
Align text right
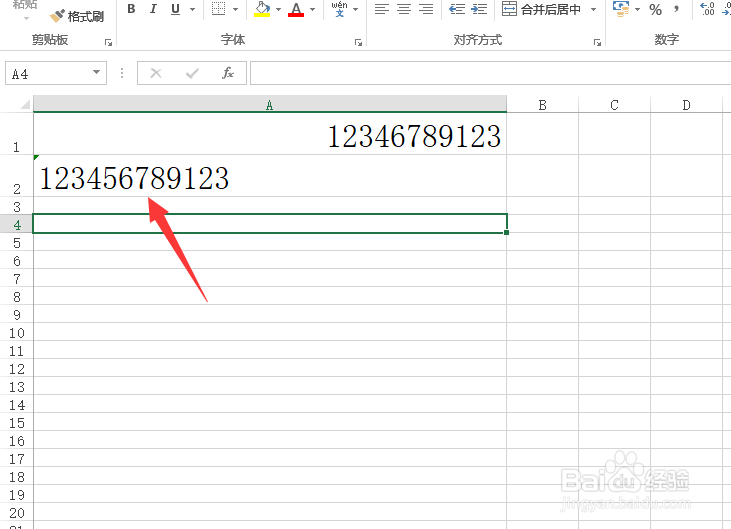coord(426,9)
